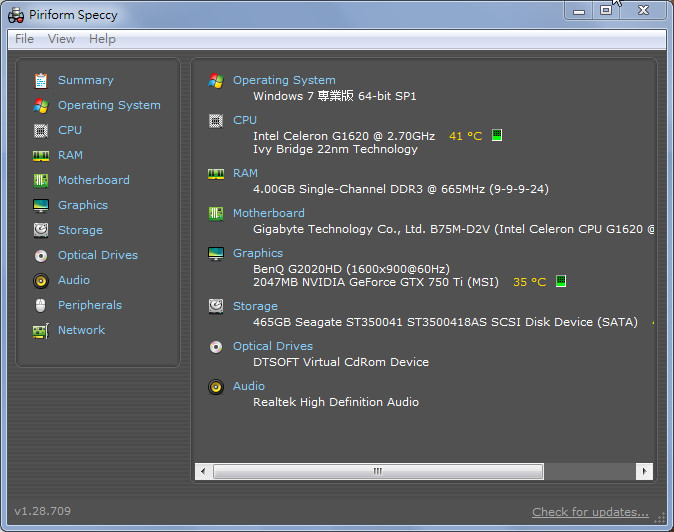Open the Storage heading link in summary
The width and height of the screenshot is (674, 532).
click(255, 306)
